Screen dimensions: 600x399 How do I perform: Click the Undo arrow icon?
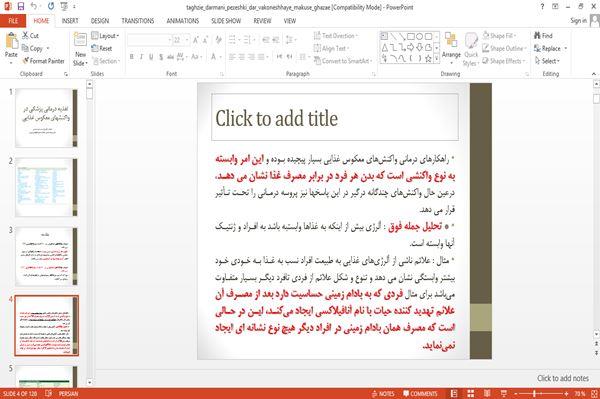(34, 7)
